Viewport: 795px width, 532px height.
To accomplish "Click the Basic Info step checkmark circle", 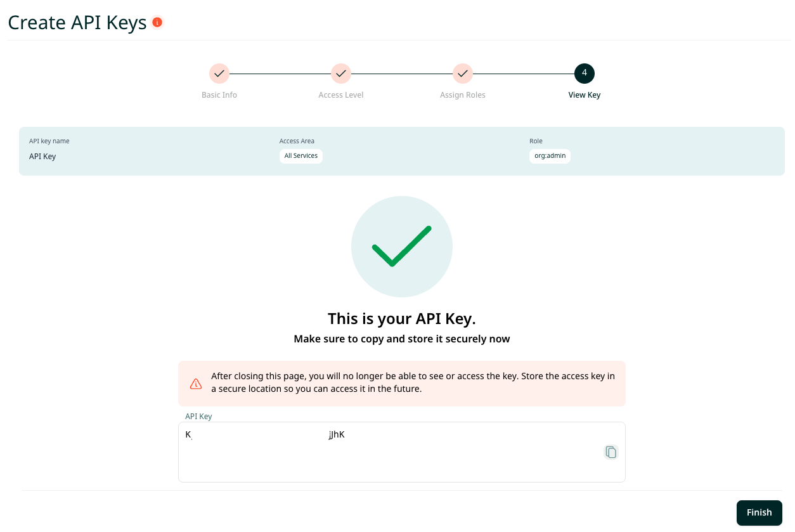I will point(219,74).
